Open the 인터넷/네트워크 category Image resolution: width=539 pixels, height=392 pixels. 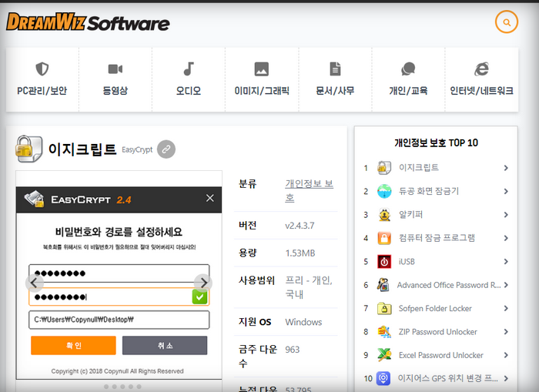(481, 79)
